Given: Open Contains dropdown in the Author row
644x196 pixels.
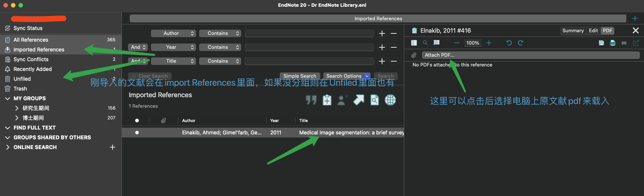Looking at the screenshot, I should click(220, 33).
